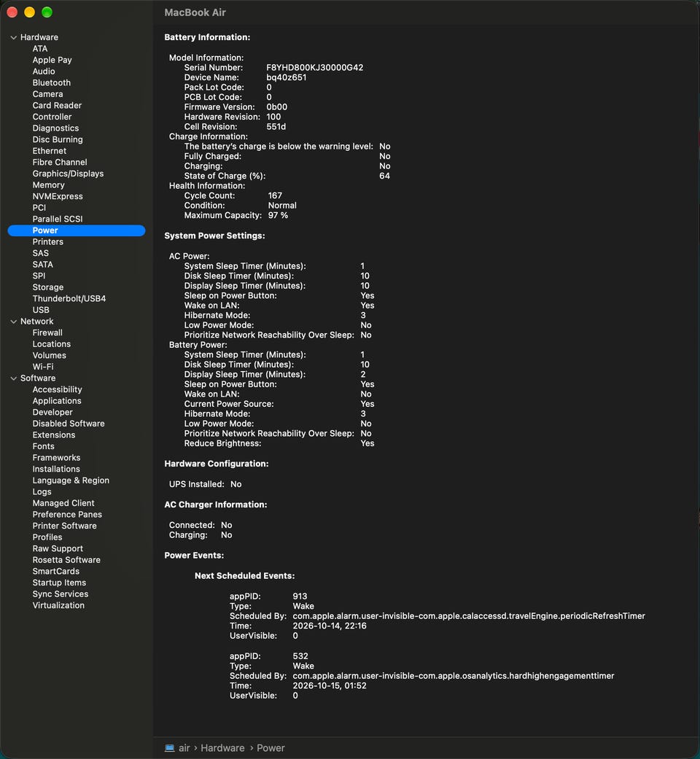This screenshot has width=700, height=759.
Task: Select NVMExpress in the sidebar
Action: pyautogui.click(x=58, y=196)
